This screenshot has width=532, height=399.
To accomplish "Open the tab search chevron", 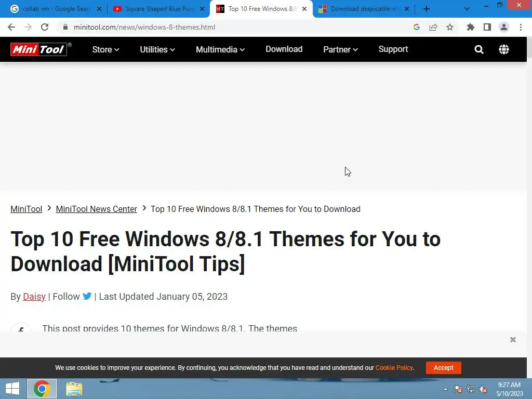I will [467, 9].
